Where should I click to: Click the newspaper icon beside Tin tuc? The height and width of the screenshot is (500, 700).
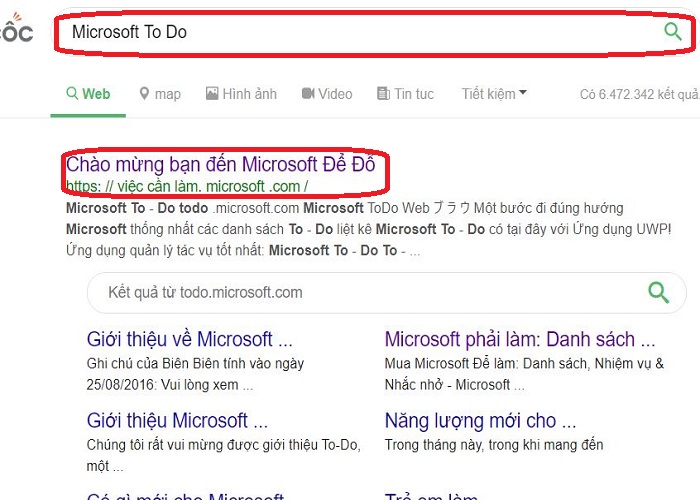(x=383, y=93)
